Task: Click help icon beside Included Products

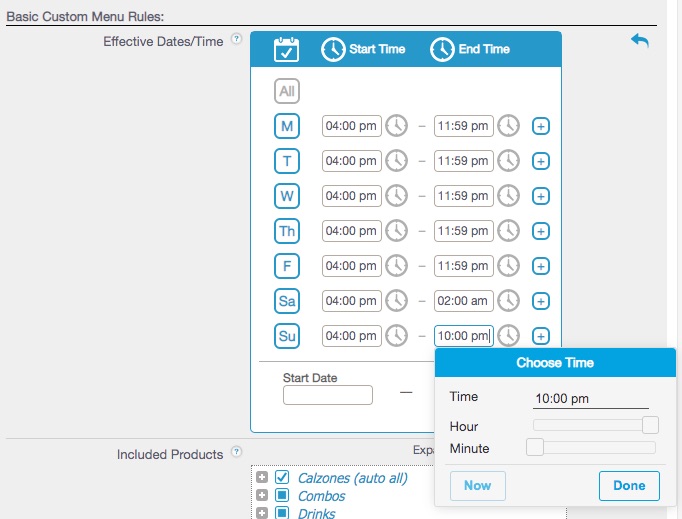Action: point(237,453)
